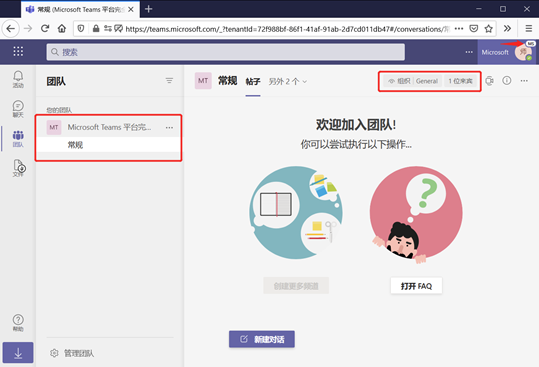Open the 常规 channel in team list
This screenshot has height=367, width=539.
(x=109, y=145)
